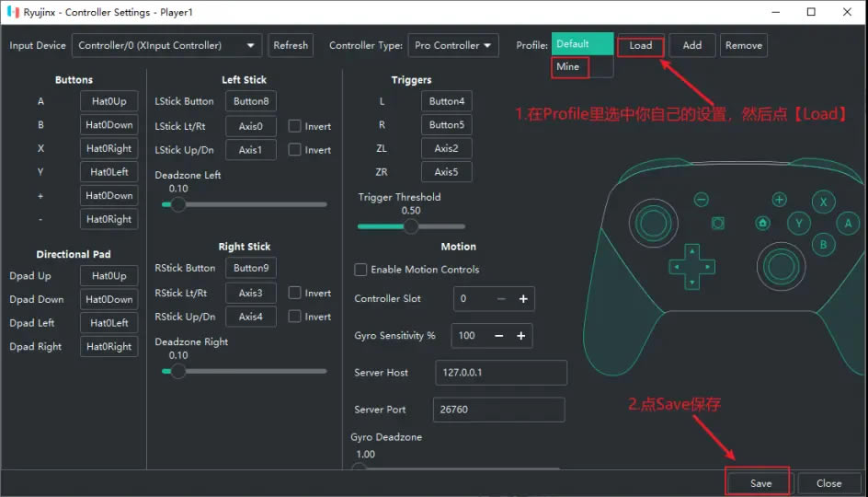Decrease Gyro Sensitivity with minus button
The height and width of the screenshot is (497, 868).
point(498,336)
